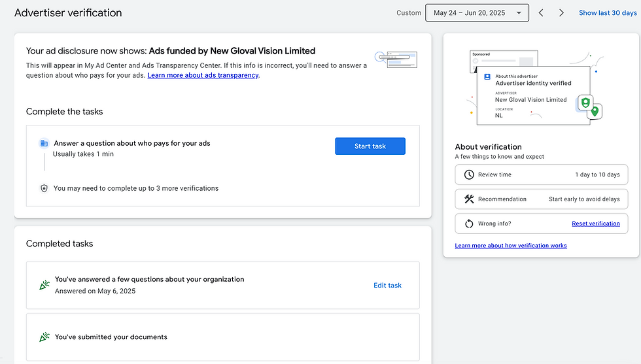Screen dimensions: 641x364
Task: Click 'You've submitted your documents' text
Action: (111, 337)
